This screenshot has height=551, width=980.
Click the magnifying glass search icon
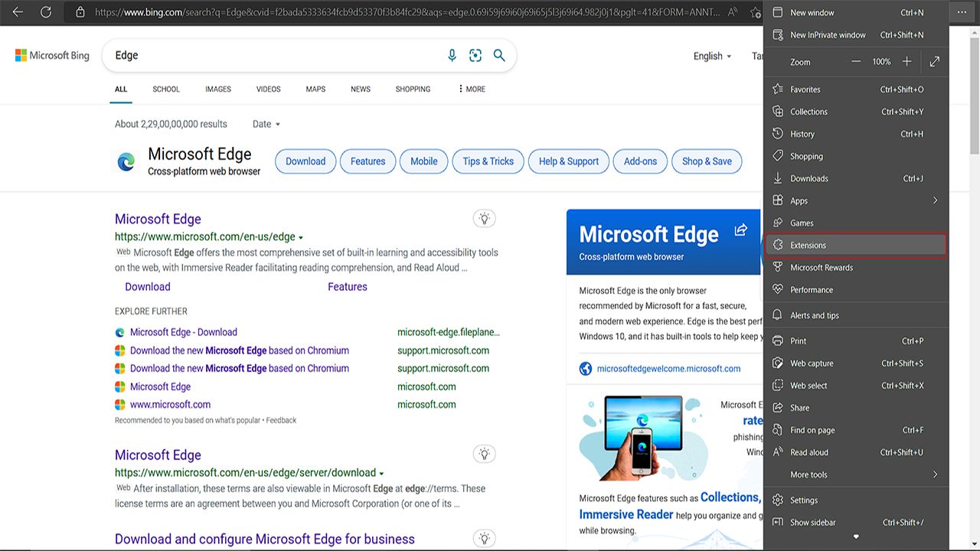[499, 55]
